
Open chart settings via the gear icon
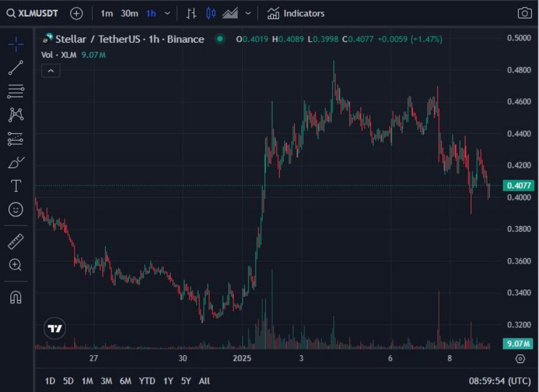(520, 359)
